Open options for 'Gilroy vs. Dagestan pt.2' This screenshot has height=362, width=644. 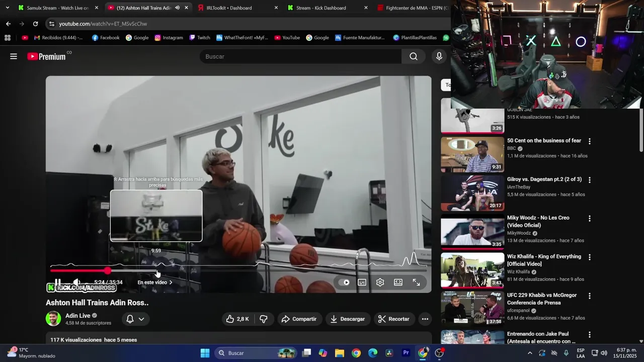click(590, 180)
